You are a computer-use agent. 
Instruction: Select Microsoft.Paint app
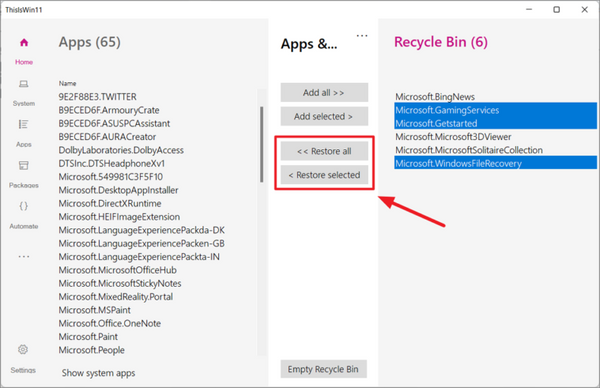(88, 337)
